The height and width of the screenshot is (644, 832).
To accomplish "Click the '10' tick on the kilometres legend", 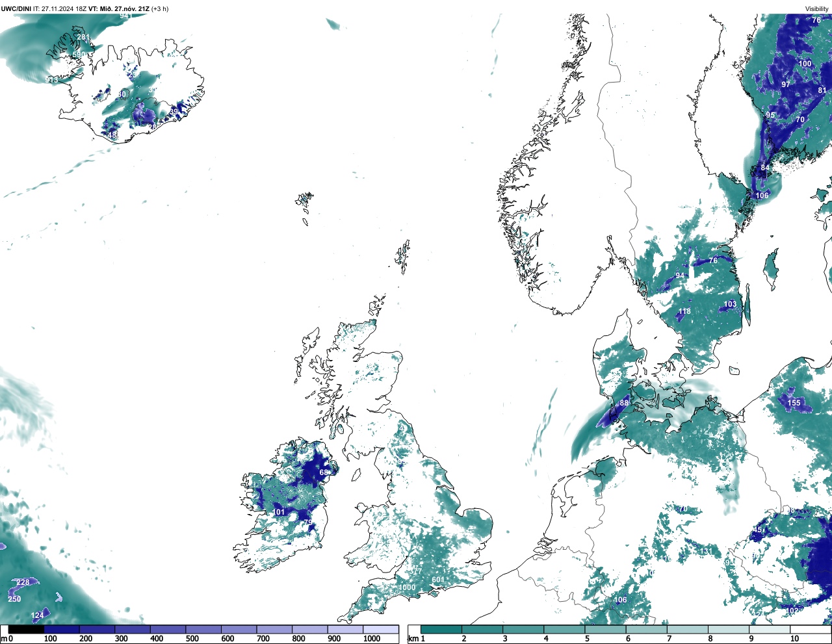I will [x=794, y=639].
